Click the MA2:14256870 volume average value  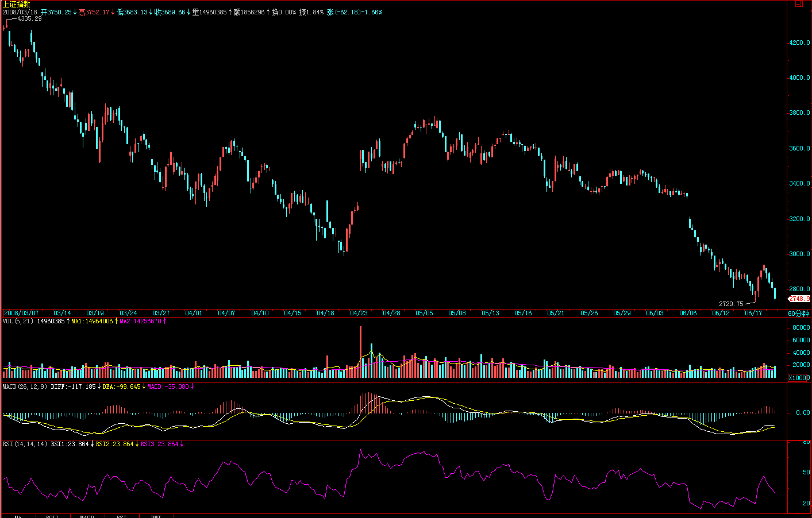[140, 322]
